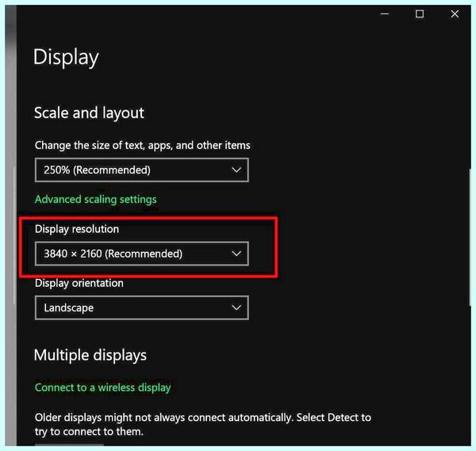Viewport: 476px width, 451px height.
Task: Minimize the Settings window
Action: tap(385, 14)
